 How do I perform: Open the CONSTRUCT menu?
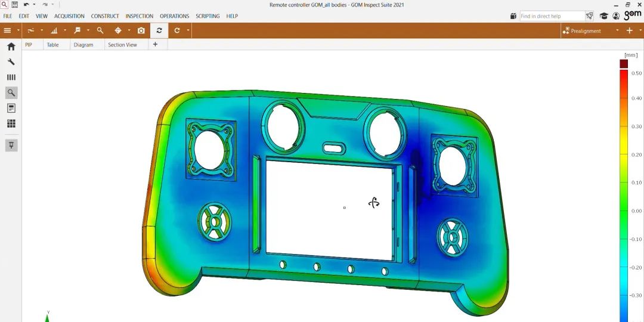pyautogui.click(x=105, y=16)
